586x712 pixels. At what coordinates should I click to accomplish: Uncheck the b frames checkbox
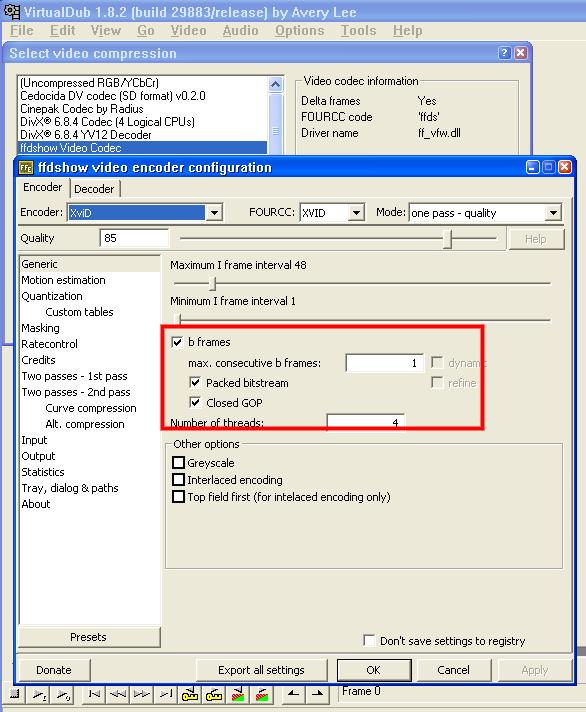[x=177, y=342]
